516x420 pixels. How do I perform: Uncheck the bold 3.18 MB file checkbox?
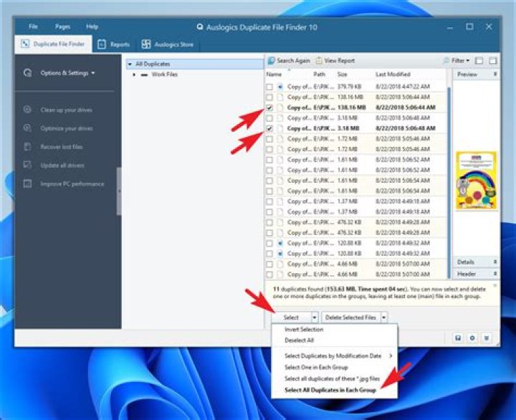coord(269,128)
